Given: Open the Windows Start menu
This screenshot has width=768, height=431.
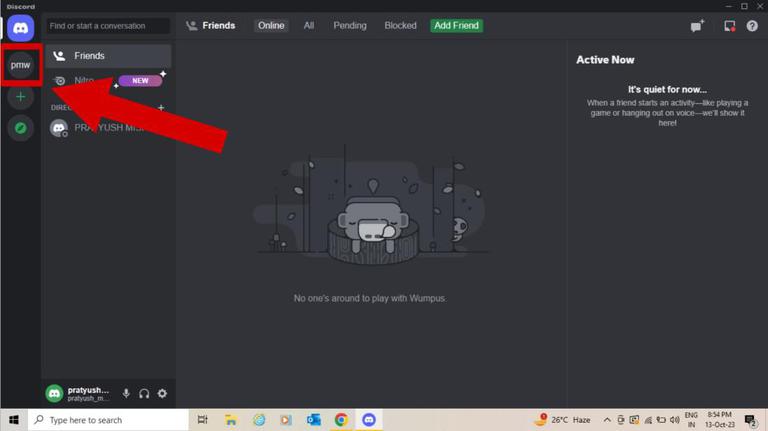Looking at the screenshot, I should 14,420.
